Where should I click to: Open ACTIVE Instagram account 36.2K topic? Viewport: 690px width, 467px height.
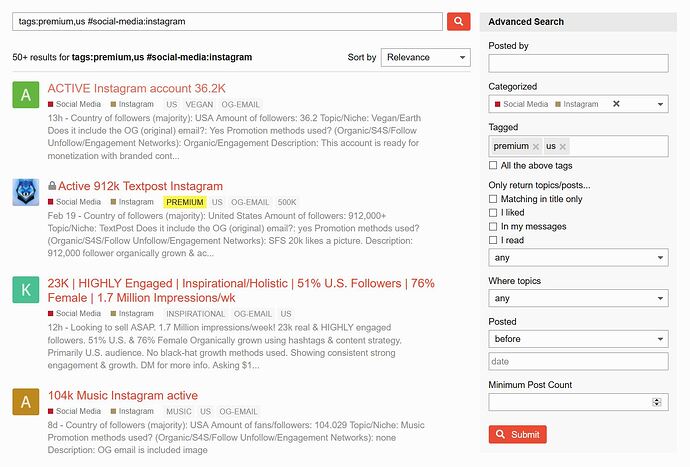pyautogui.click(x=136, y=88)
